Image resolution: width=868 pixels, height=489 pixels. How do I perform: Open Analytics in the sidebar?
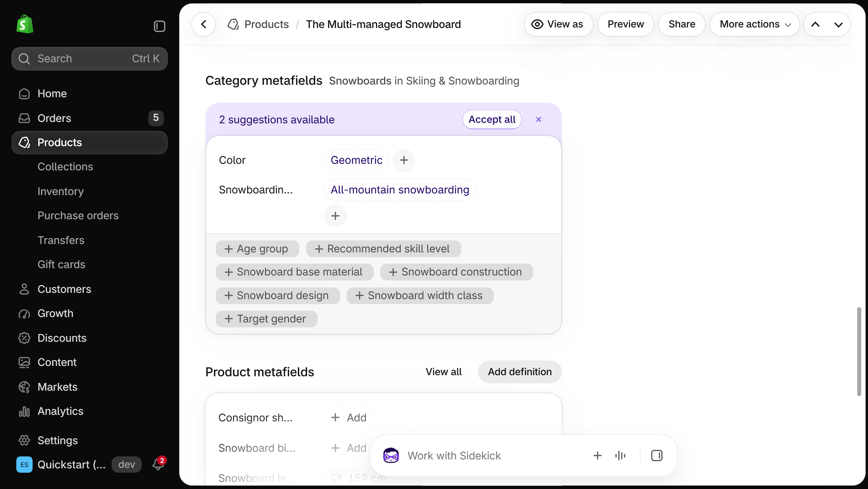tap(89, 411)
